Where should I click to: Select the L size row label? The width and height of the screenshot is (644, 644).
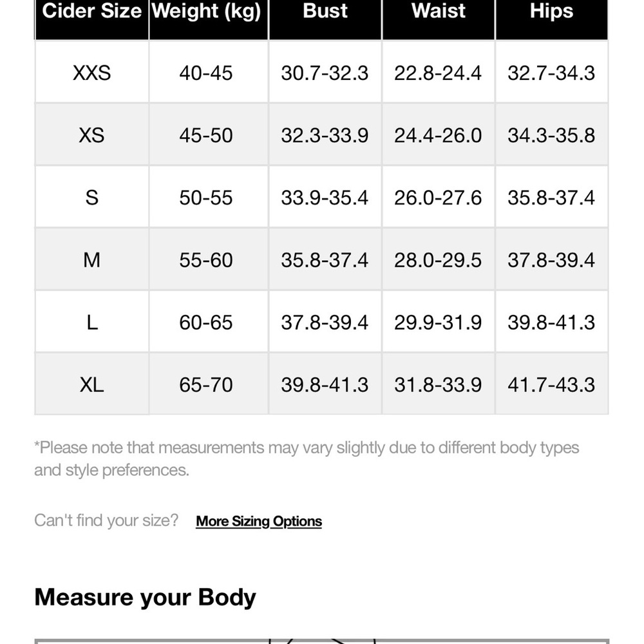(x=92, y=322)
